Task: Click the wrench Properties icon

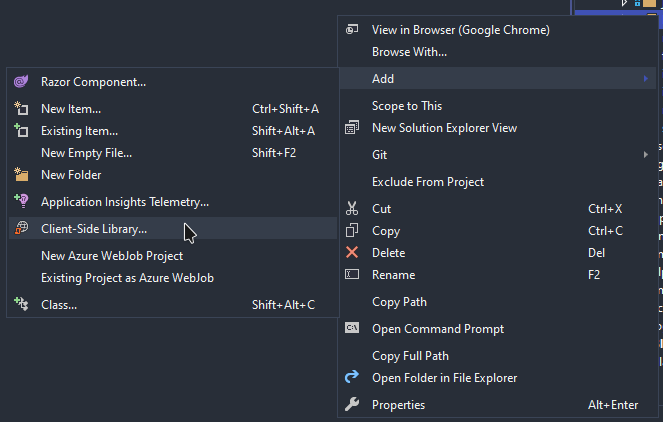Action: tap(352, 404)
